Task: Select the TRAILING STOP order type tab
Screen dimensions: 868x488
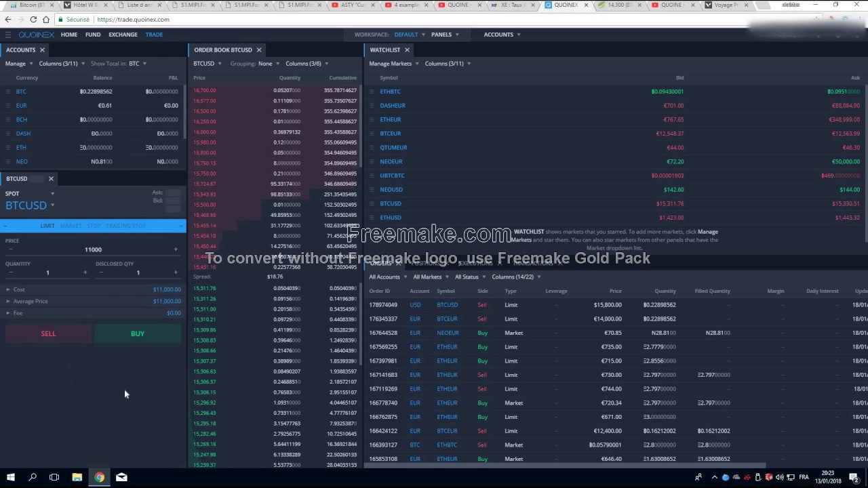Action: pos(125,226)
